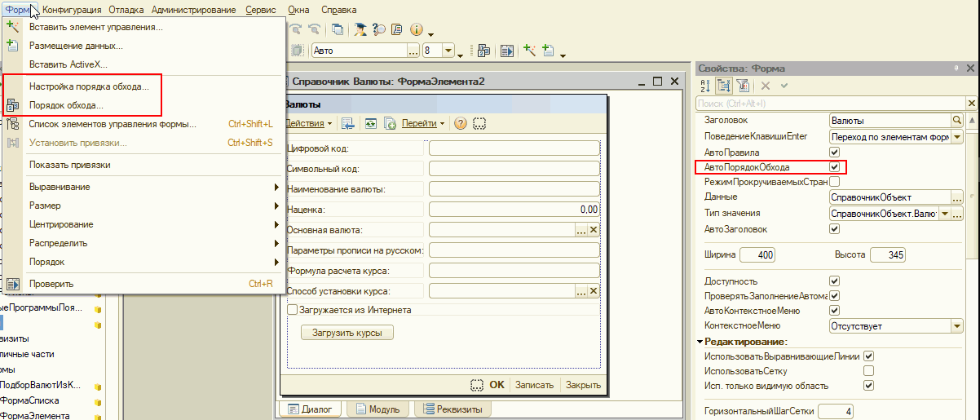Screen dimensions: 980x420
Task: Switch to the Реквизиты tab
Action: tap(452, 409)
